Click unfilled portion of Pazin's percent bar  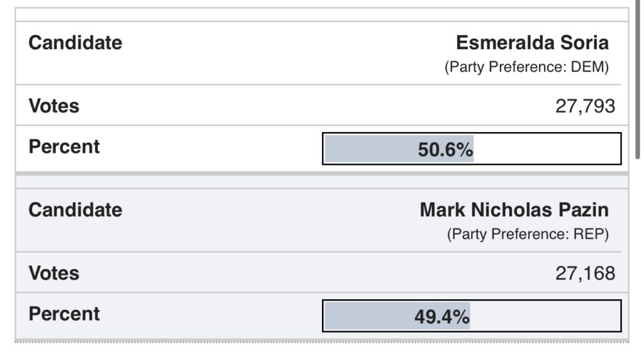click(x=545, y=316)
